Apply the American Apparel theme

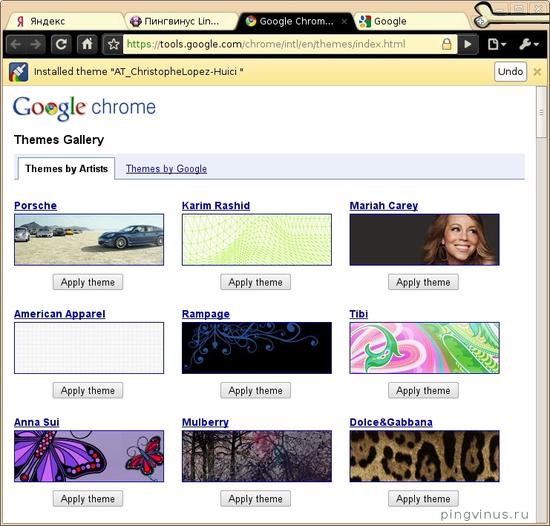tap(88, 390)
